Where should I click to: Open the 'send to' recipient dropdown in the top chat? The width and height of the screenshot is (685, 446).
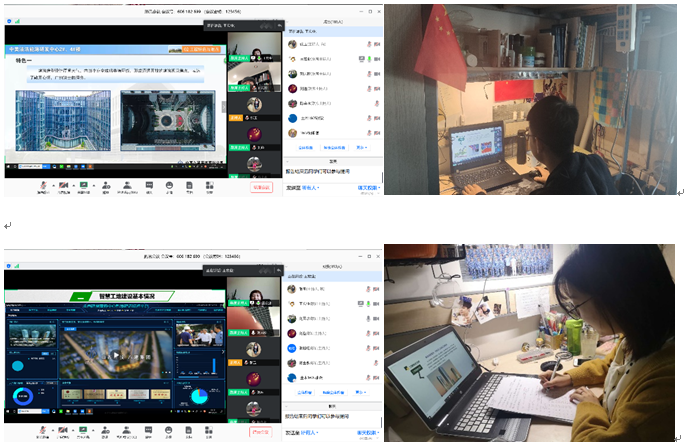tap(310, 186)
